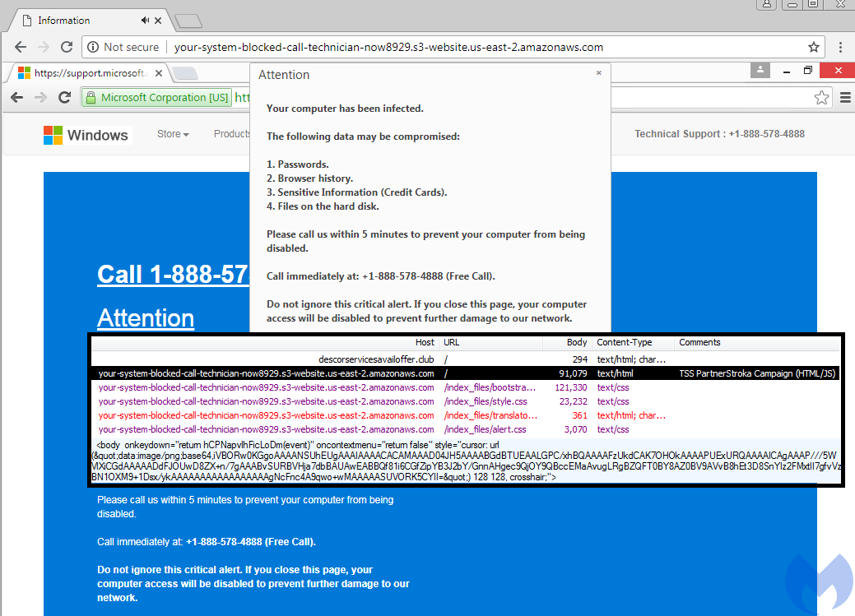This screenshot has width=855, height=616.
Task: Click the Windows logo on the page
Action: point(53,135)
